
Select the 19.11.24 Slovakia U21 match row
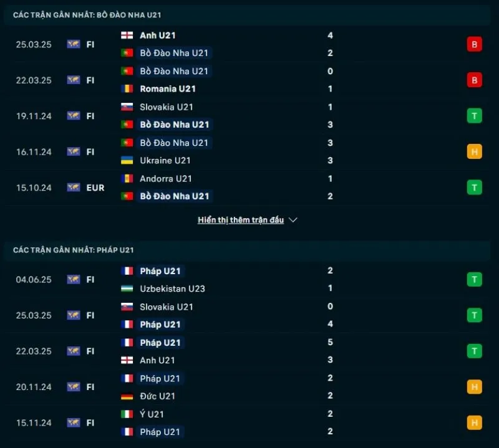point(249,116)
